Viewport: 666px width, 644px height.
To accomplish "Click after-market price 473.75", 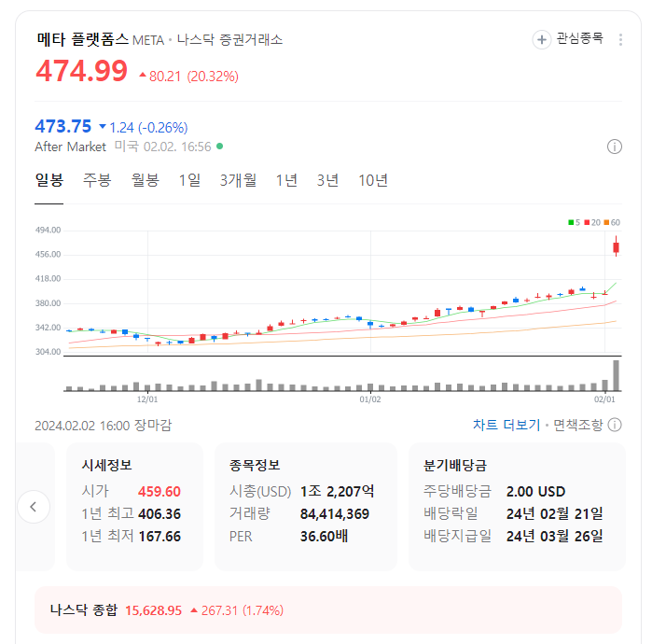I will 62,126.
